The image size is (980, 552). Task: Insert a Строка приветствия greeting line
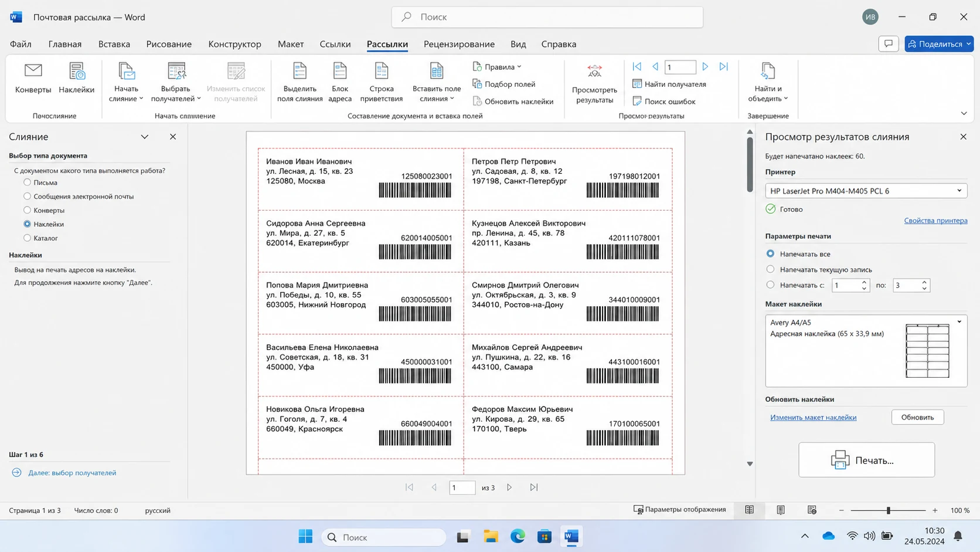coord(382,82)
